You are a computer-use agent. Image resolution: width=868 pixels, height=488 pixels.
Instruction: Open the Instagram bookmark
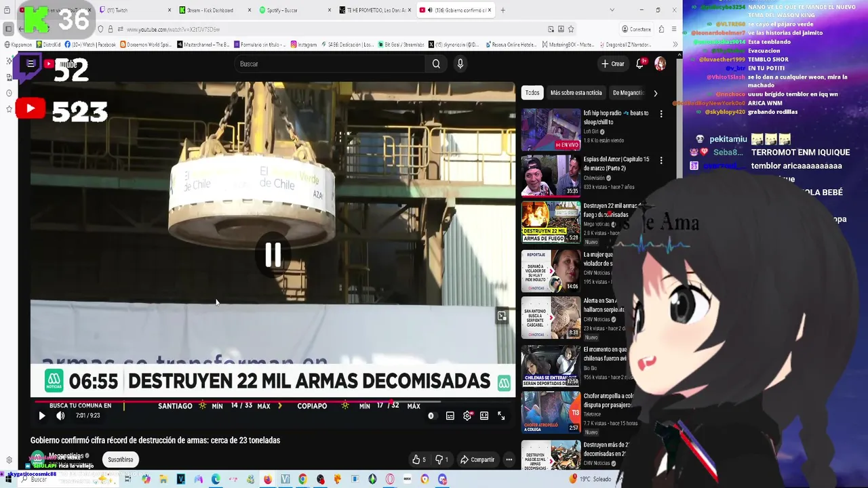pos(303,45)
